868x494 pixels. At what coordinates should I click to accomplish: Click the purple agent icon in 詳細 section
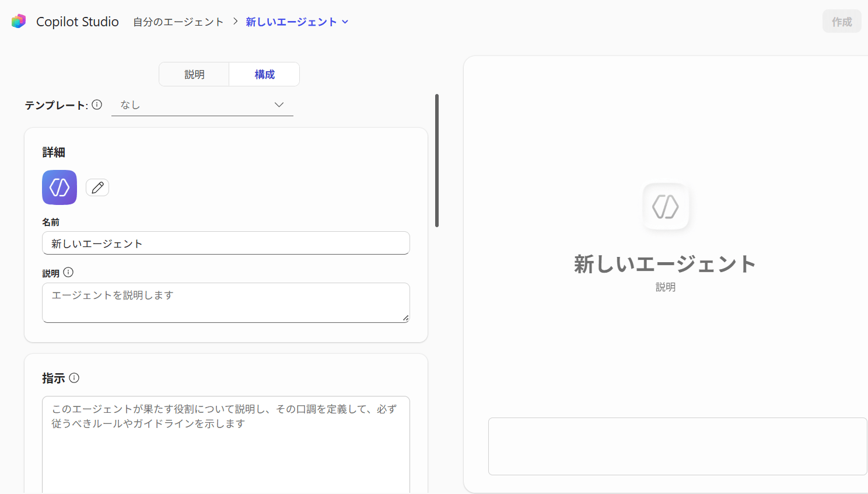click(x=60, y=187)
